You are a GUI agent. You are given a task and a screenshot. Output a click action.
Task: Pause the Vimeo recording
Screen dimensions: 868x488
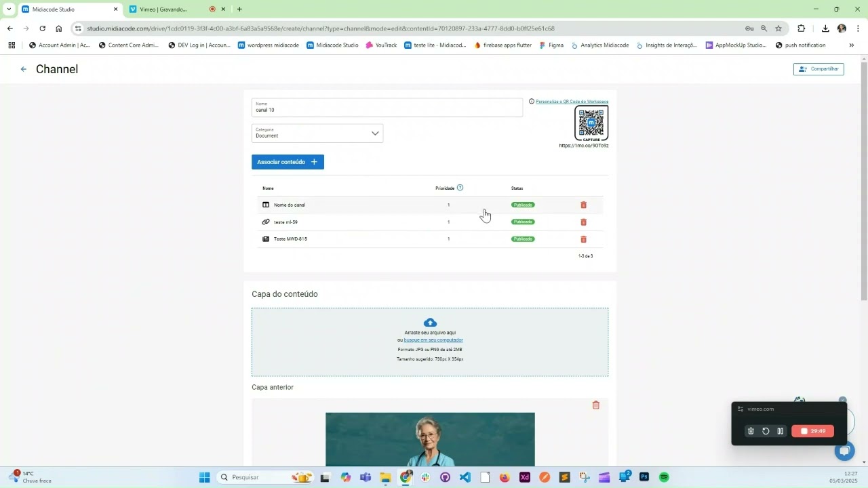(x=781, y=431)
